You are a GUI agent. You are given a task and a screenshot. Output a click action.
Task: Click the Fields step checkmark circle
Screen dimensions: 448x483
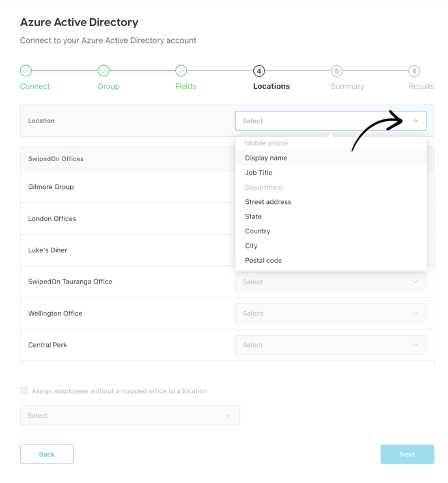[181, 71]
